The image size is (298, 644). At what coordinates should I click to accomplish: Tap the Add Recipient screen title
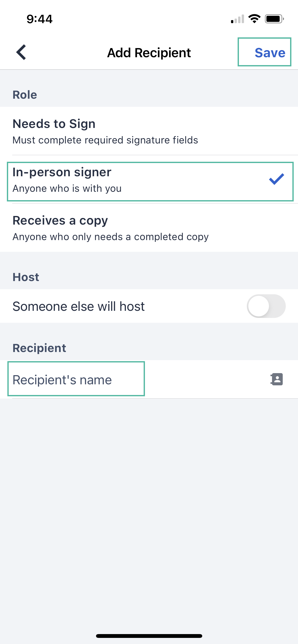tap(149, 52)
